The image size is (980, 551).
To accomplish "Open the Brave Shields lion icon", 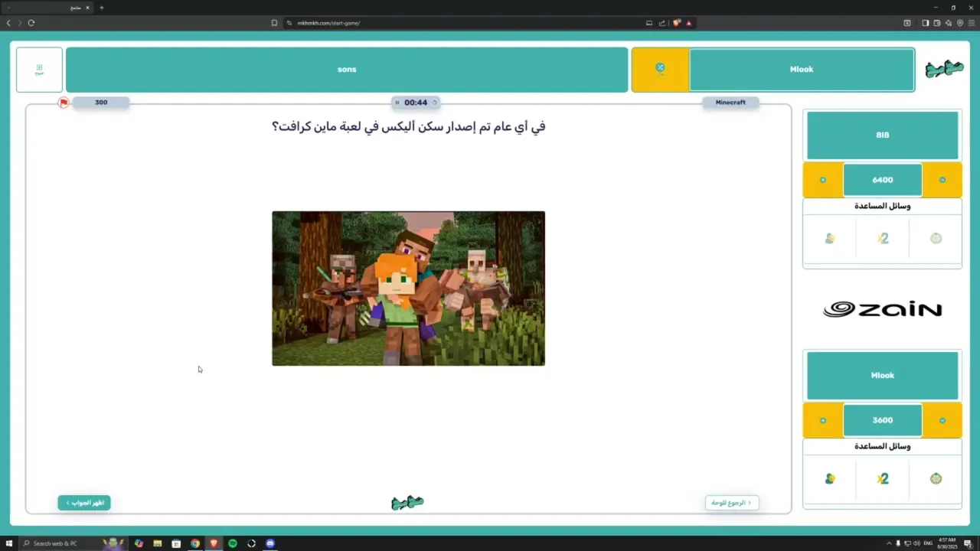I will point(677,23).
